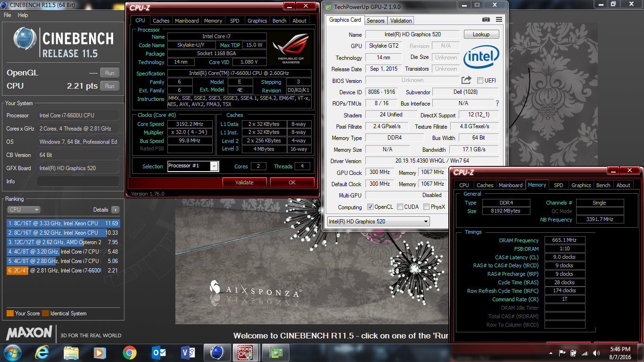Open the Bench tab in top CPU-Z
This screenshot has height=362, width=644.
[x=280, y=21]
